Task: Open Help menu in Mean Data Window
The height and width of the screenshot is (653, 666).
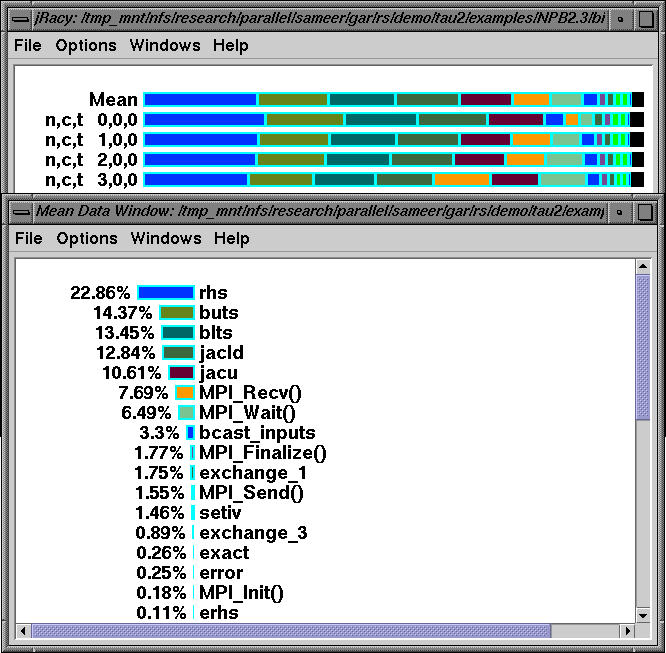Action: (231, 238)
